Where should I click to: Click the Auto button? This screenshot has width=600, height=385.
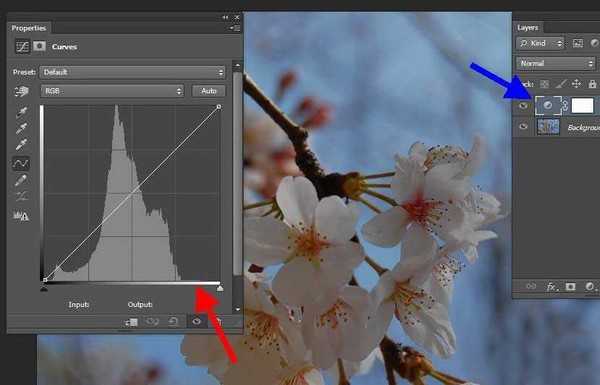209,91
